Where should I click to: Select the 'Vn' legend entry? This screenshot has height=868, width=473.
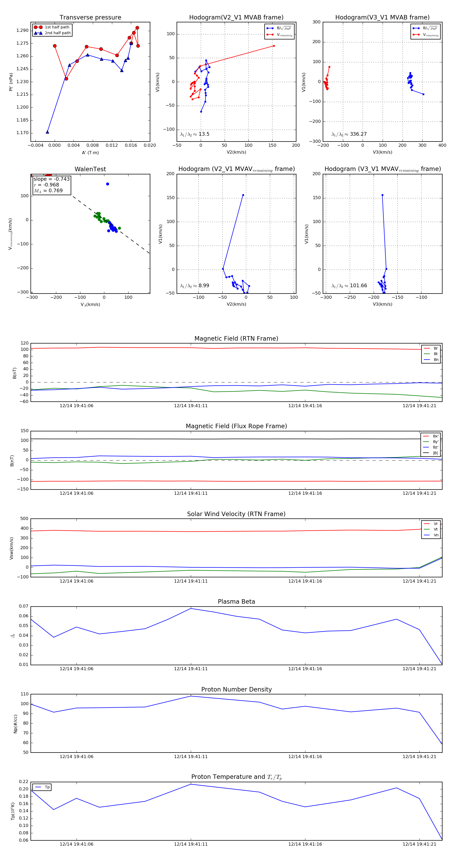point(431,535)
